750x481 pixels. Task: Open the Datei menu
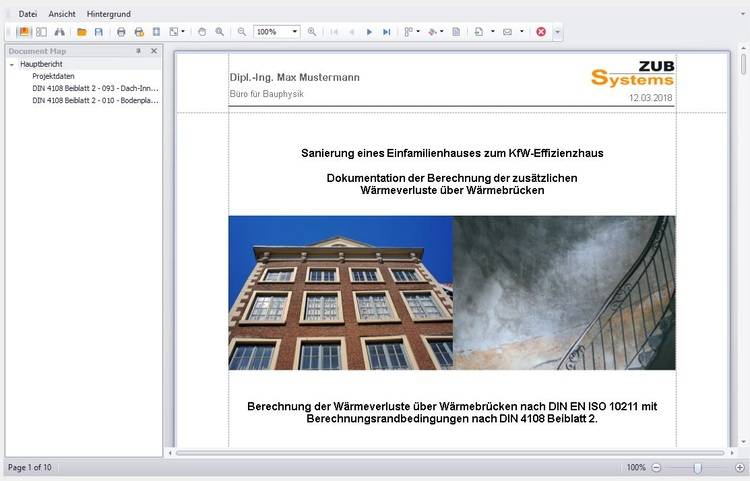(x=28, y=14)
